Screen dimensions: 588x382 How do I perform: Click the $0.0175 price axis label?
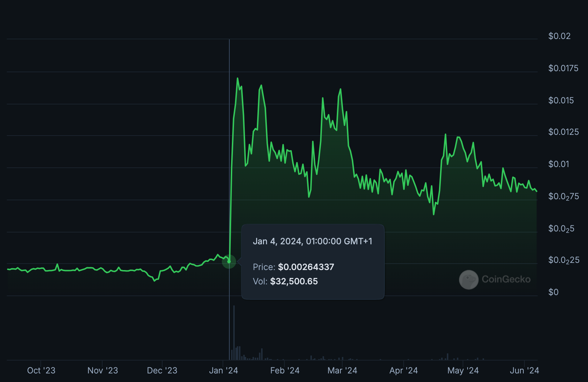click(x=563, y=68)
